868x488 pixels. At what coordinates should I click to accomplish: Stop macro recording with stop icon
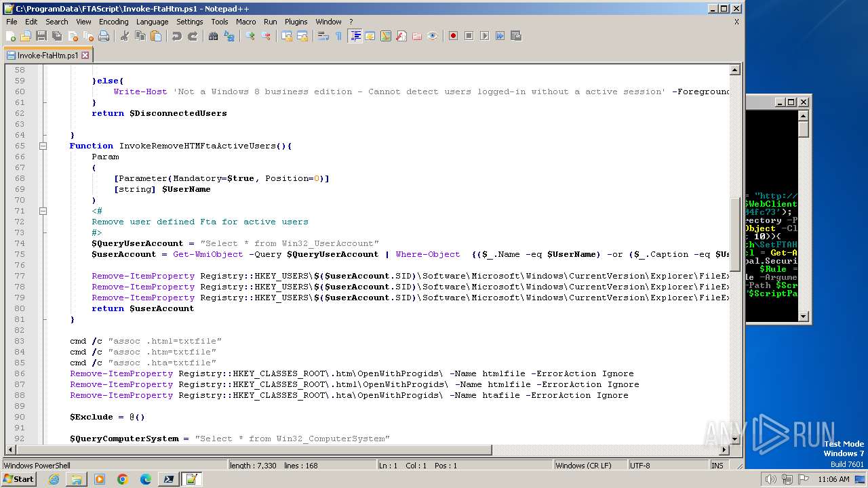[469, 36]
